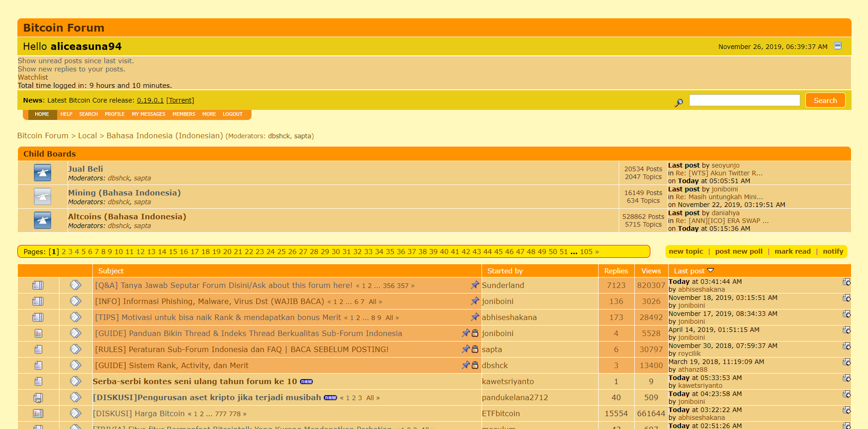Open the HELP menu item
Viewport: 868px width, 429px height.
(66, 114)
